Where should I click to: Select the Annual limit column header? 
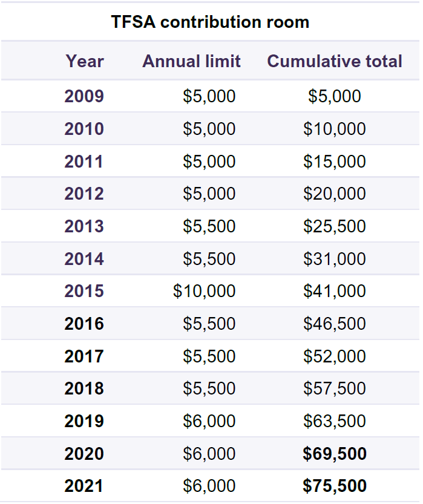tap(192, 61)
